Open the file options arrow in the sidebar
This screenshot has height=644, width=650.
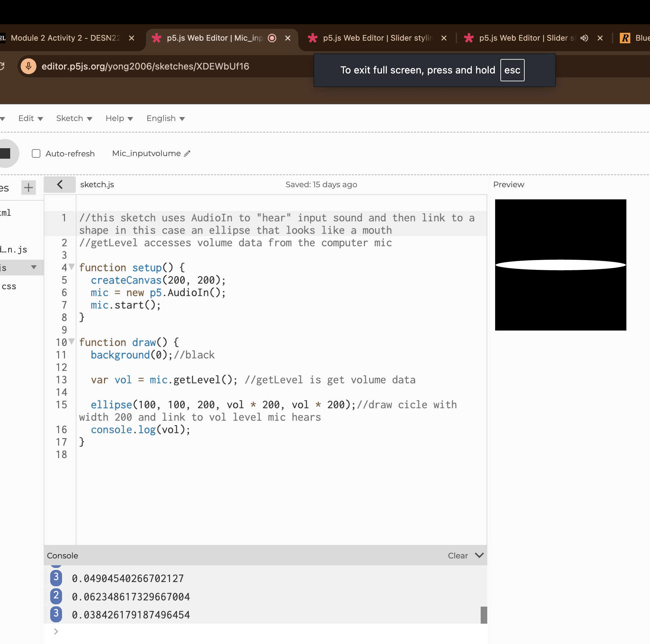(34, 267)
